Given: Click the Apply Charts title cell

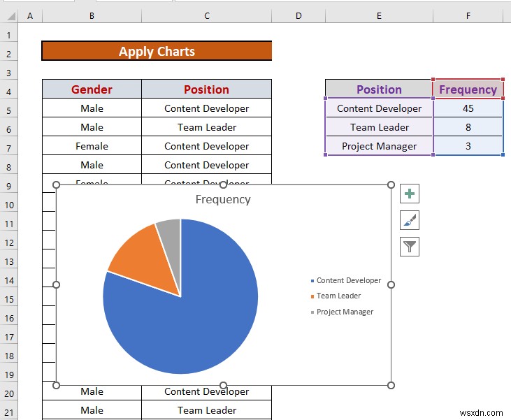Looking at the screenshot, I should click(x=157, y=51).
